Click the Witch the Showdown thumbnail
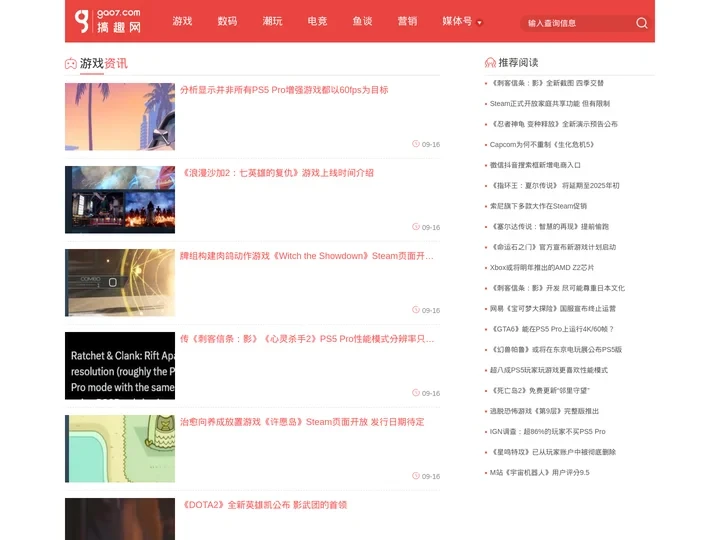This screenshot has height=540, width=720. 120,283
